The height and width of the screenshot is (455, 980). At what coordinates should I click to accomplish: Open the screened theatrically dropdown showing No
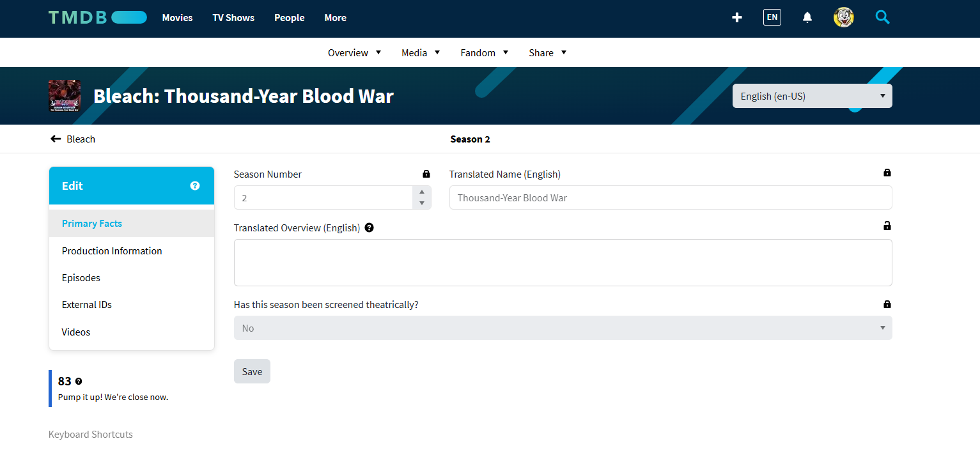pyautogui.click(x=563, y=328)
